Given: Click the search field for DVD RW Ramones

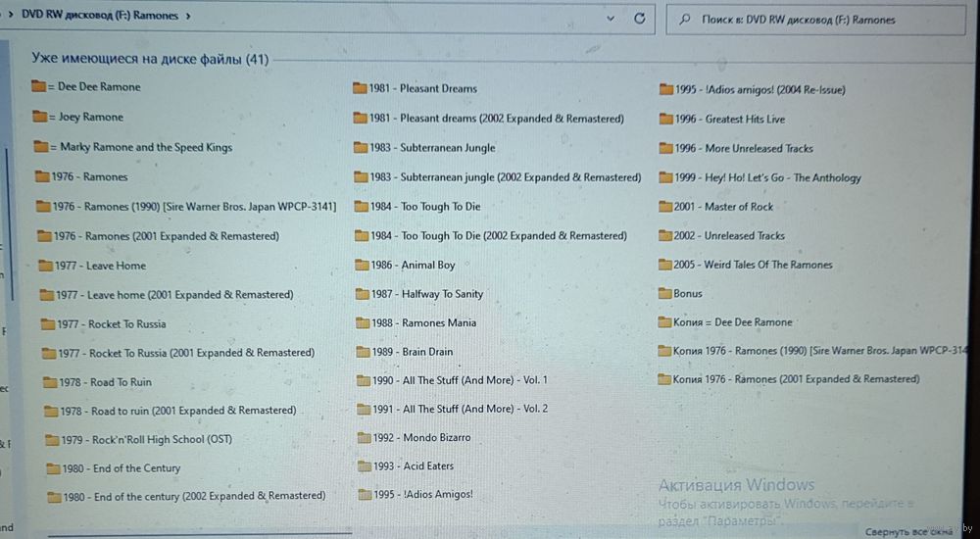Looking at the screenshot, I should [815, 20].
